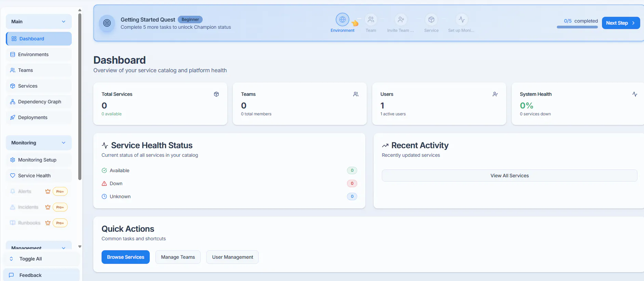The width and height of the screenshot is (644, 281).
Task: Click the '0 total members' text
Action: [256, 114]
